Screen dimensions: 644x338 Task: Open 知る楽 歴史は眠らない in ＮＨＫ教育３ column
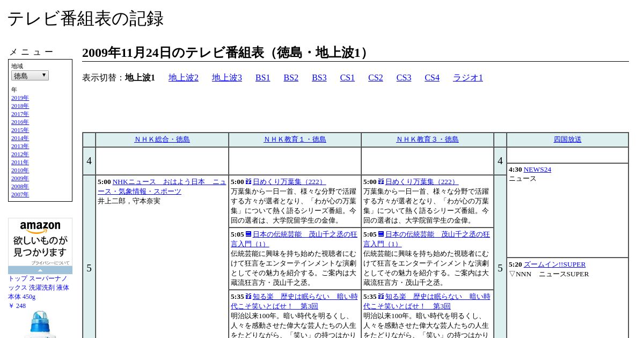(x=427, y=302)
